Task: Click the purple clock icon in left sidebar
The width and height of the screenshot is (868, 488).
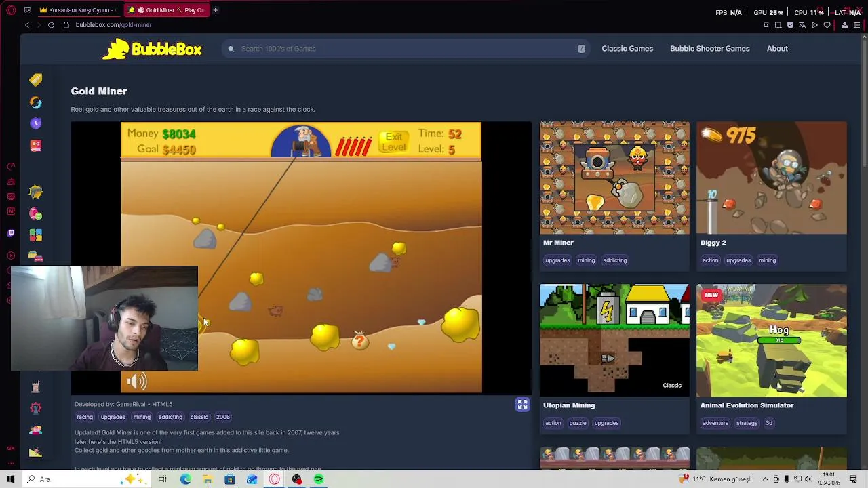Action: tap(36, 123)
